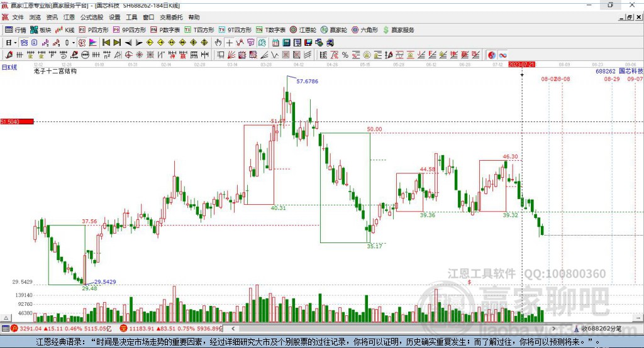Click the 板块 toolbar button
Image resolution: width=644 pixels, height=348 pixels.
tap(41, 30)
